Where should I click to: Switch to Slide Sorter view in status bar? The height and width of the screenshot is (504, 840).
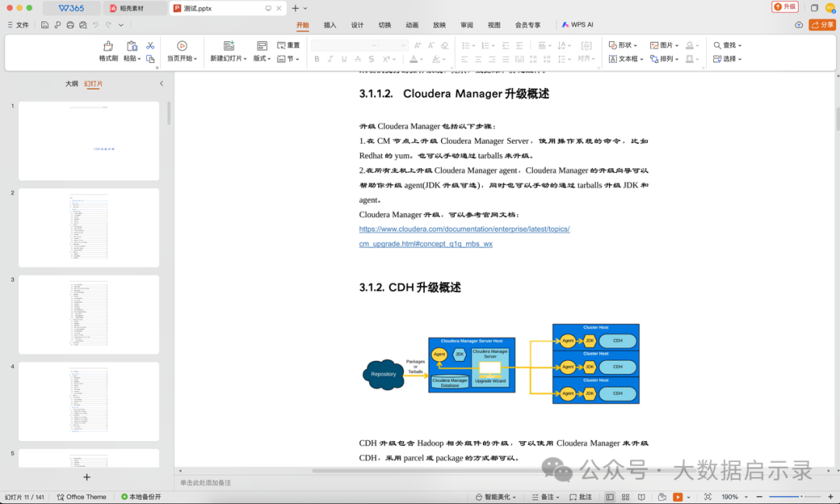625,497
